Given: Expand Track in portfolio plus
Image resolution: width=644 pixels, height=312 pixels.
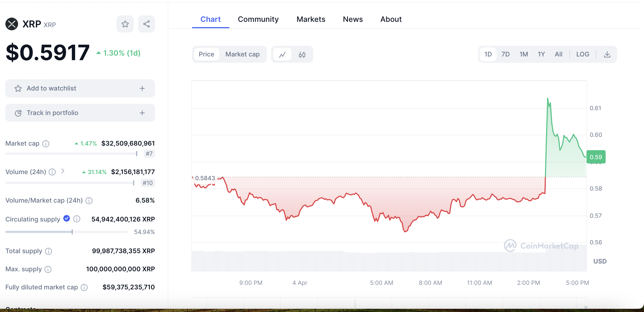Looking at the screenshot, I should [x=142, y=113].
